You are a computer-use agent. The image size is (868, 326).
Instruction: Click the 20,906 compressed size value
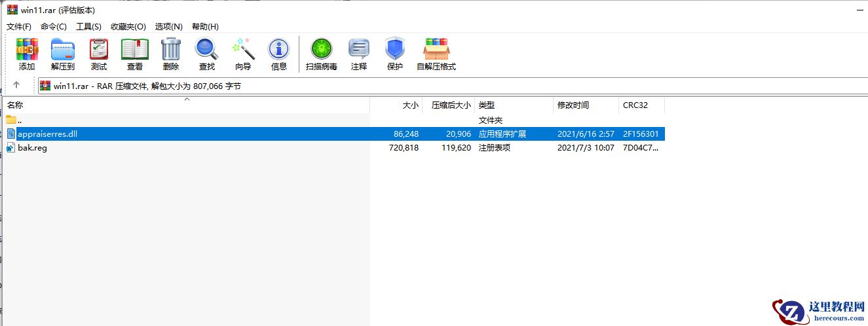tap(458, 134)
